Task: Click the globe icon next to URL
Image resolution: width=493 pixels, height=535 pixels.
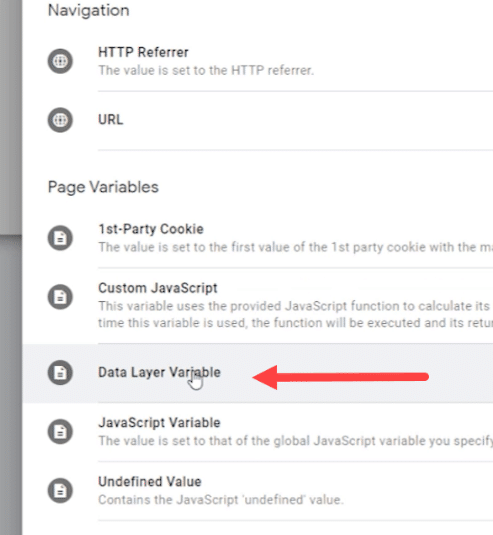Action: [x=60, y=120]
